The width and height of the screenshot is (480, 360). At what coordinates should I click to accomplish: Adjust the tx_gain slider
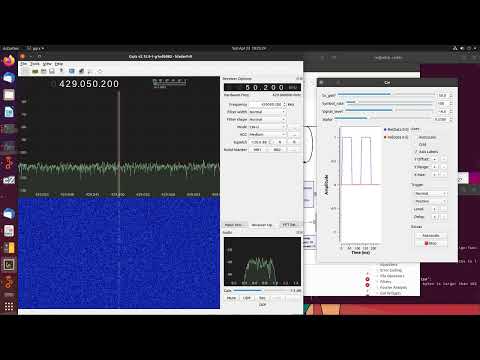coord(386,95)
